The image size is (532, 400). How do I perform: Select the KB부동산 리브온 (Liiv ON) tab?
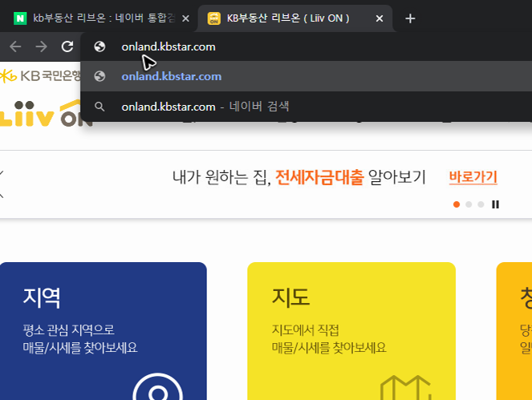pyautogui.click(x=294, y=18)
